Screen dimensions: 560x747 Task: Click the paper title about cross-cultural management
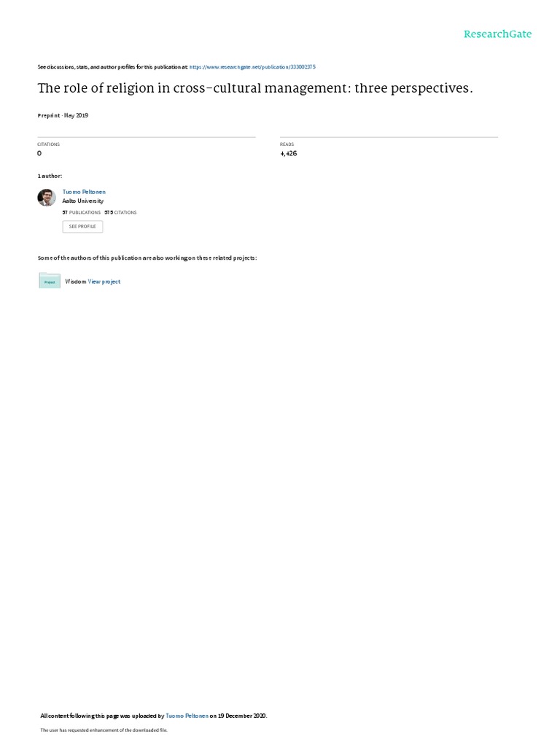point(255,88)
